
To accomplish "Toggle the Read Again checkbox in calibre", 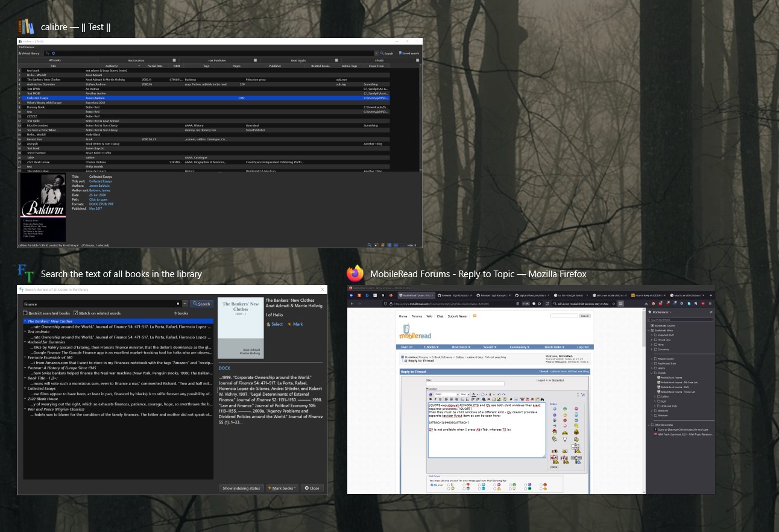I will point(336,60).
